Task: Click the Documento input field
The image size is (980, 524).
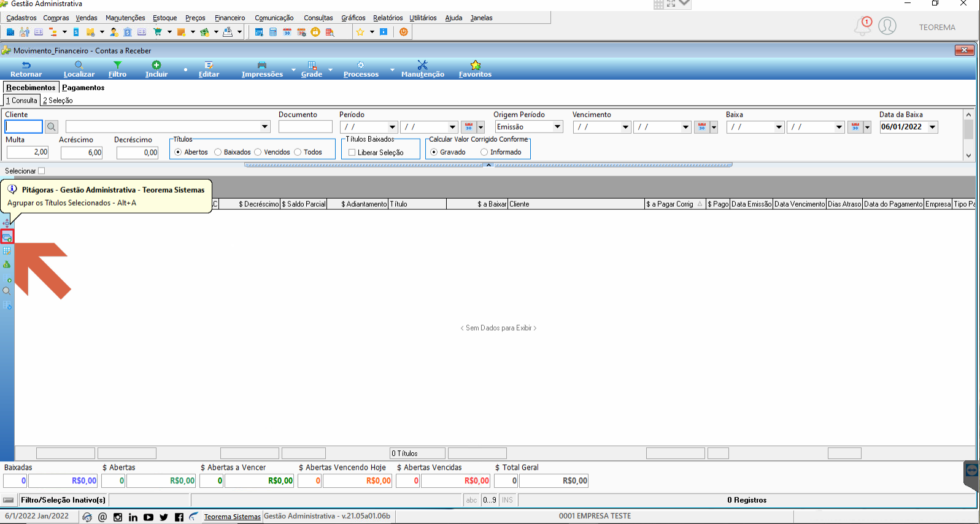Action: pyautogui.click(x=306, y=127)
